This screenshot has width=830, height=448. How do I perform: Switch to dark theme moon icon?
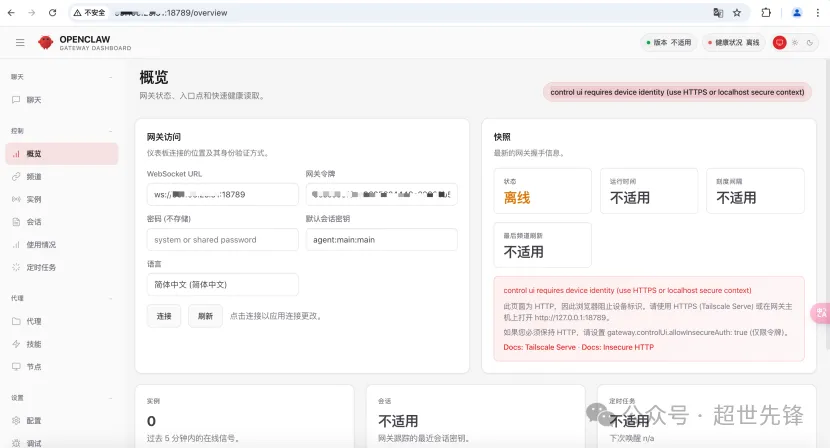tap(809, 42)
